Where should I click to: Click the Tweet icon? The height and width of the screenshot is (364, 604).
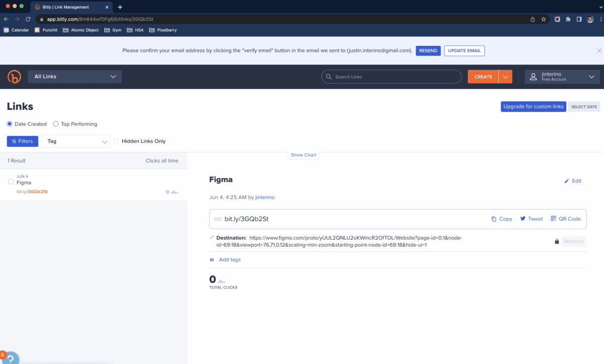click(x=523, y=219)
